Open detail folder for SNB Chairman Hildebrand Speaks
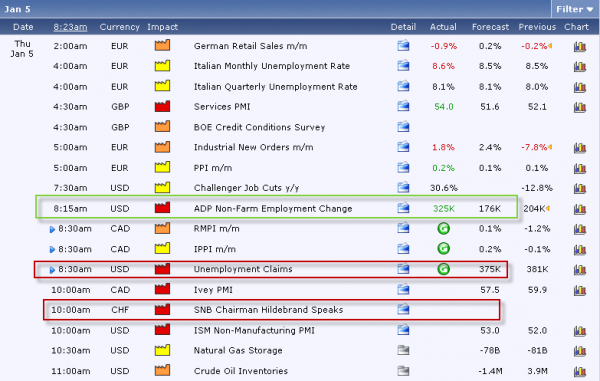This screenshot has height=381, width=600. click(x=403, y=309)
